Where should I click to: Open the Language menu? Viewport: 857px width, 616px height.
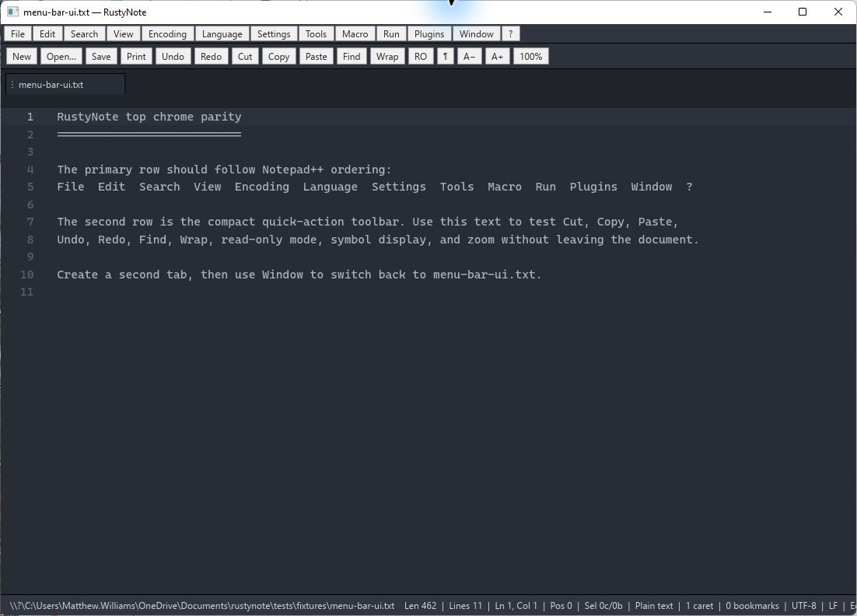222,34
